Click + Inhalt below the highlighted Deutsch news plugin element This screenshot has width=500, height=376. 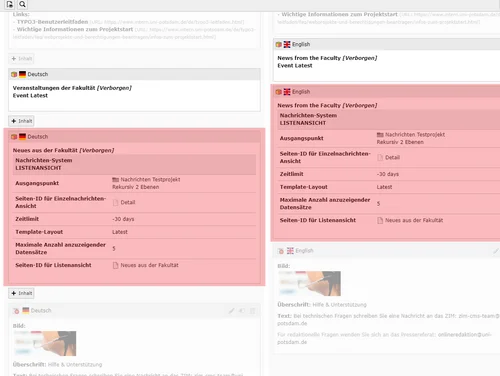coord(22,293)
